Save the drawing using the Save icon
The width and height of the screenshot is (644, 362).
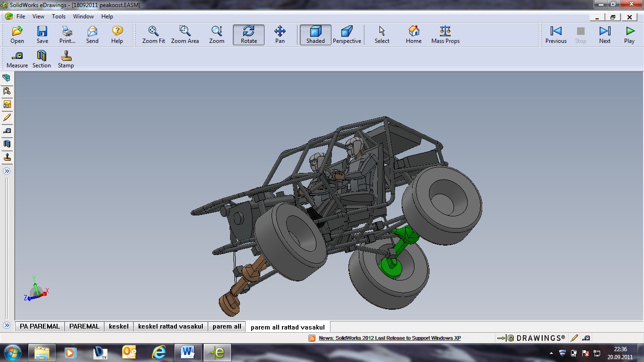pos(42,35)
